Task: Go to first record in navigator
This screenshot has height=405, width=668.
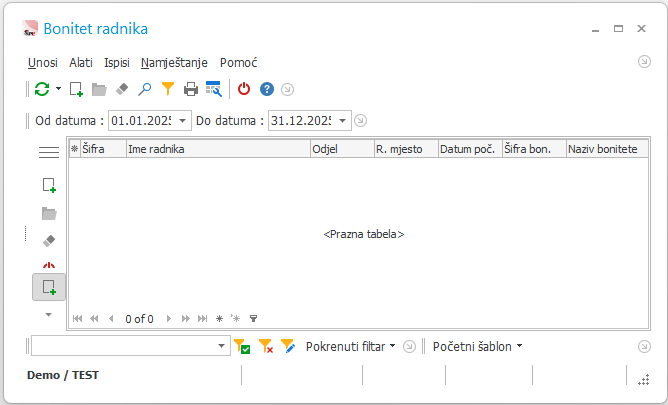Action: coord(78,319)
